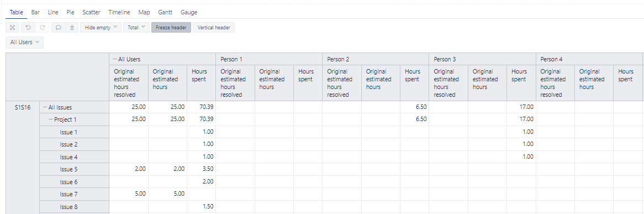Toggle the Freeze header option

click(171, 28)
